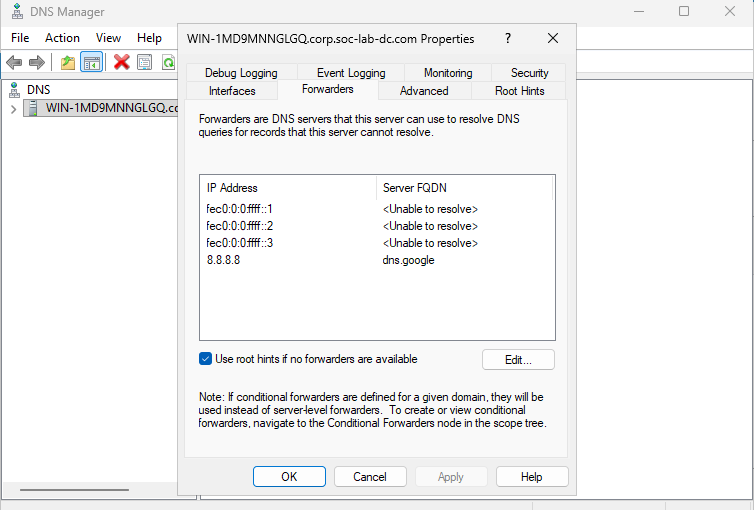Click the Up one level folder icon
The image size is (754, 510).
tap(68, 62)
